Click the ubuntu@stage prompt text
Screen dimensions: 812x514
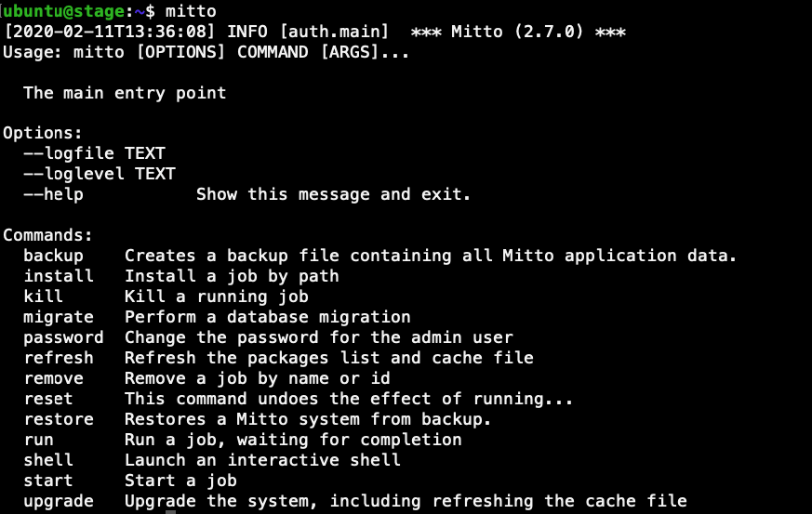[x=63, y=11]
